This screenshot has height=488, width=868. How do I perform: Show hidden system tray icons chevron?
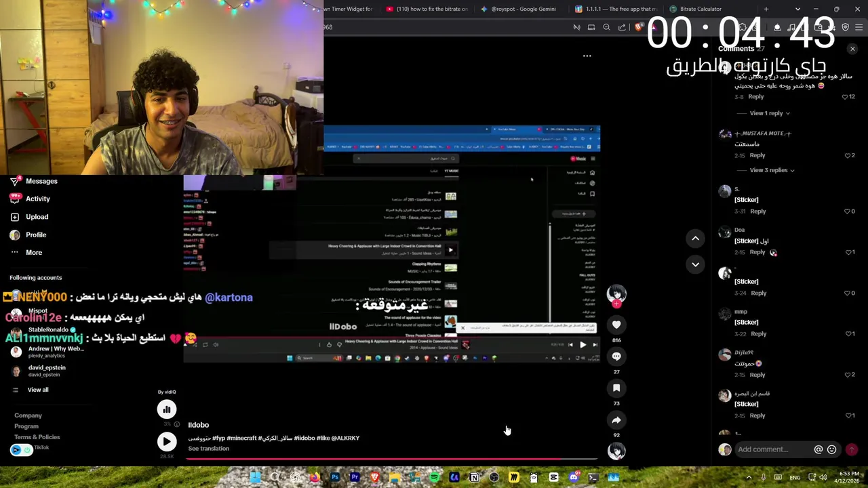pos(749,478)
